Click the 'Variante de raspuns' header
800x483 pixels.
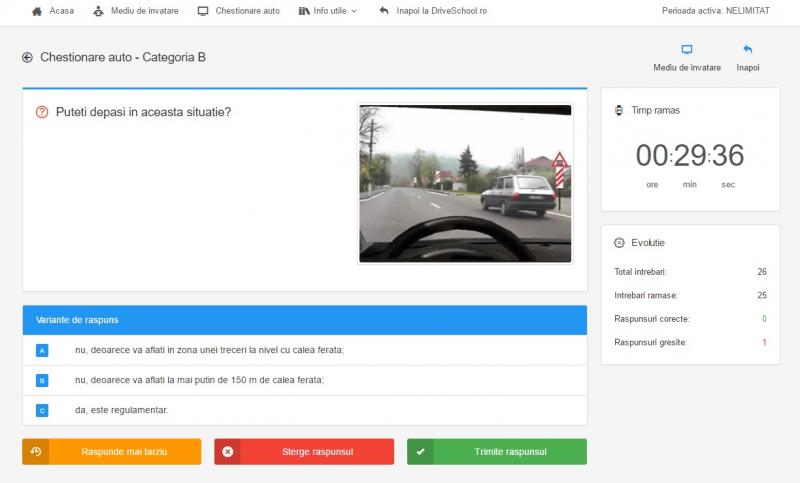[x=77, y=320]
